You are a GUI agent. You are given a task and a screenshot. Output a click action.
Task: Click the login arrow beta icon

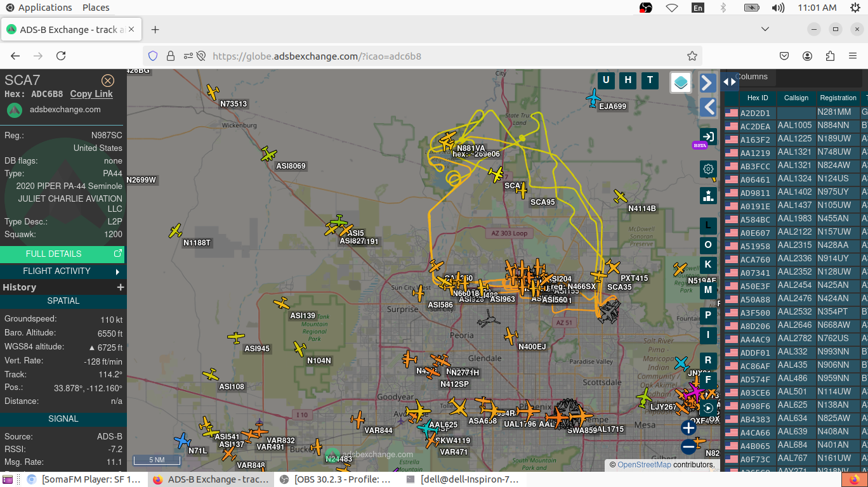[708, 136]
